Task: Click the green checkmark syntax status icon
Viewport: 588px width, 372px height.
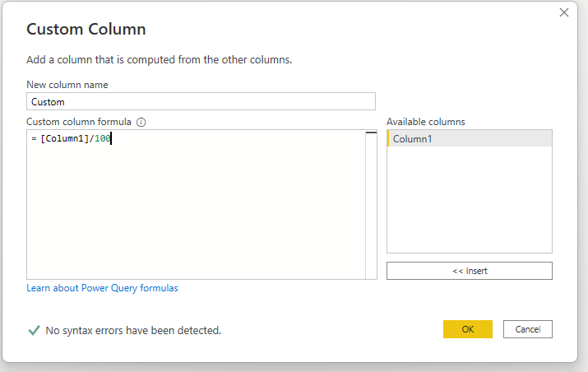Action: click(x=34, y=330)
